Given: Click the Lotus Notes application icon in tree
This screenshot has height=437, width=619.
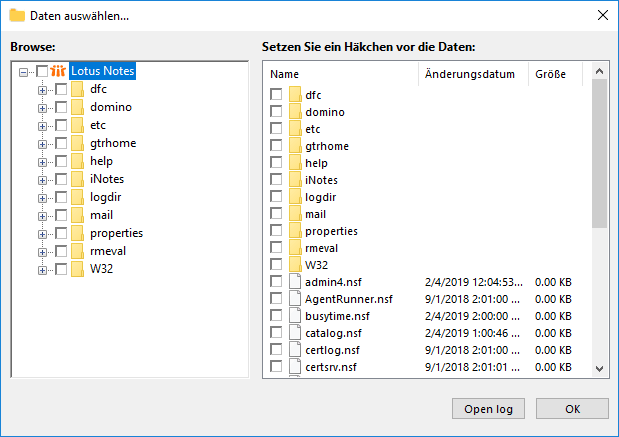Looking at the screenshot, I should [58, 71].
